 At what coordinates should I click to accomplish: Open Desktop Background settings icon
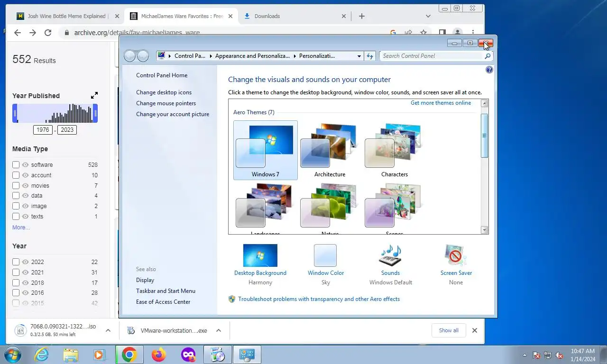click(260, 255)
